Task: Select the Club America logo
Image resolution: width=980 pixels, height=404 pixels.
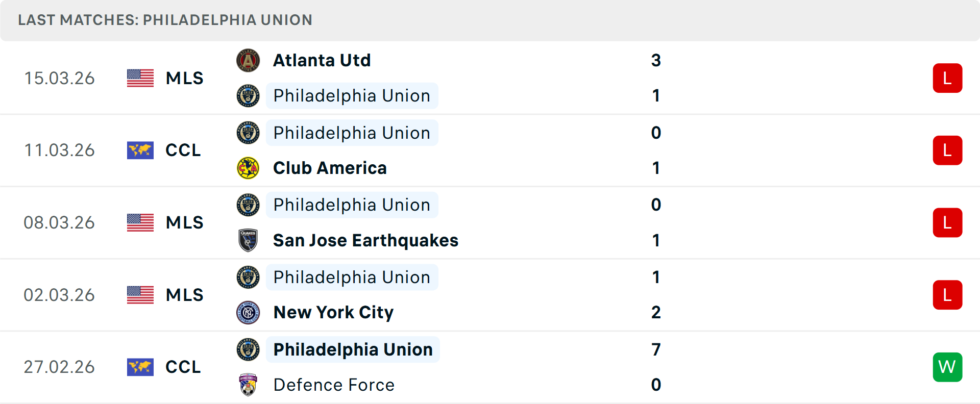Action: [249, 168]
